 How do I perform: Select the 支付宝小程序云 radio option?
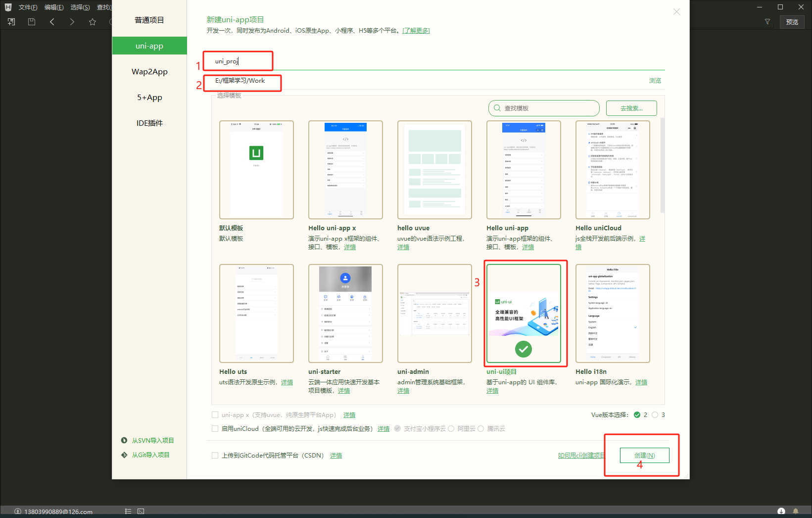click(x=397, y=429)
